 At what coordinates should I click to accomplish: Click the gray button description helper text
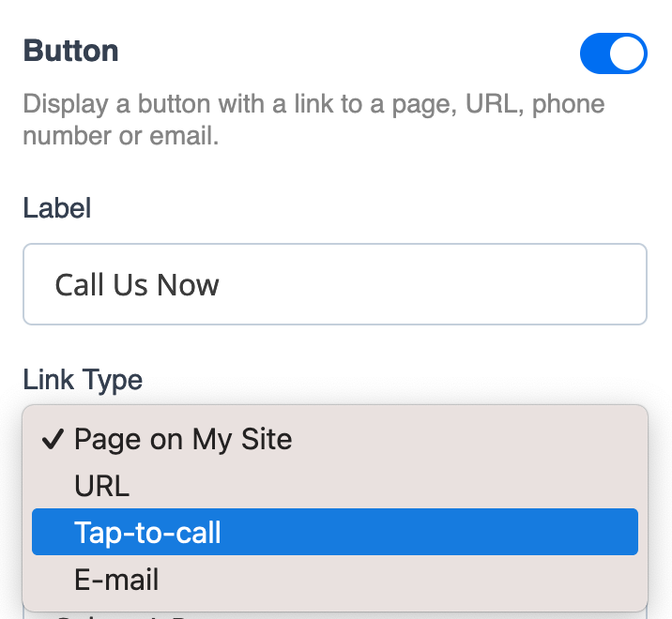click(313, 120)
